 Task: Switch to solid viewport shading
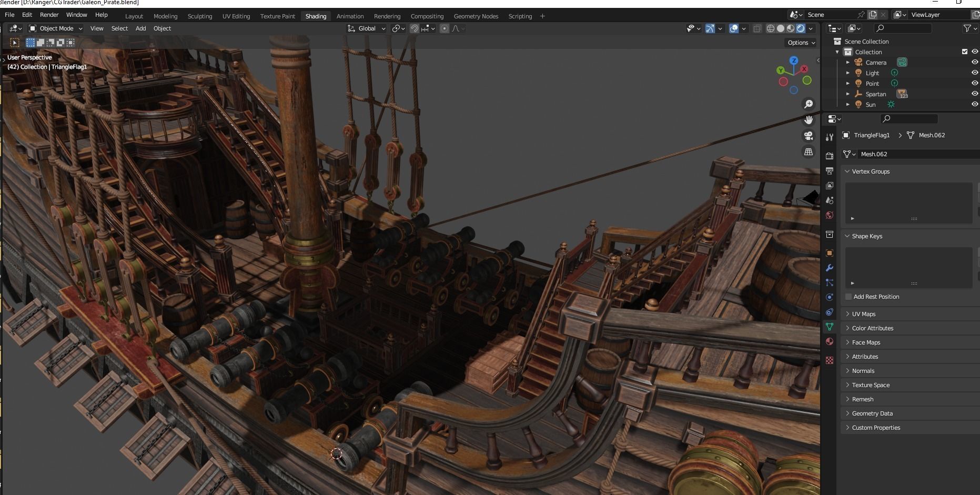[781, 28]
